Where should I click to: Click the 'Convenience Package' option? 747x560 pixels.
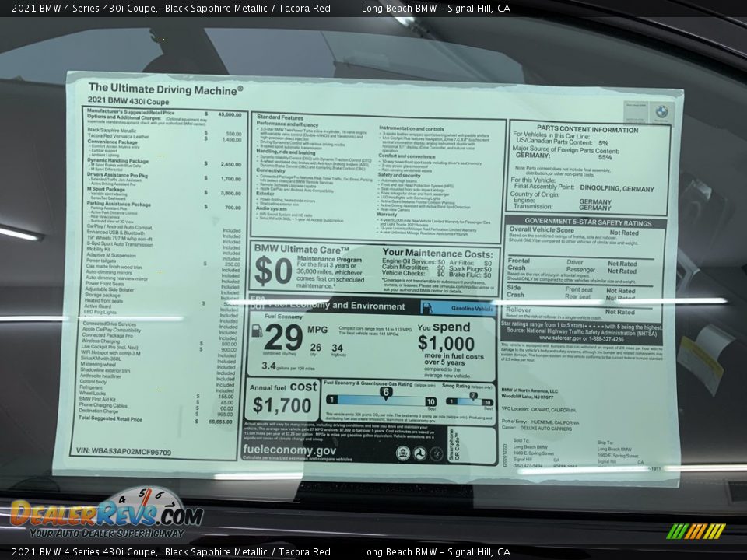pyautogui.click(x=112, y=142)
